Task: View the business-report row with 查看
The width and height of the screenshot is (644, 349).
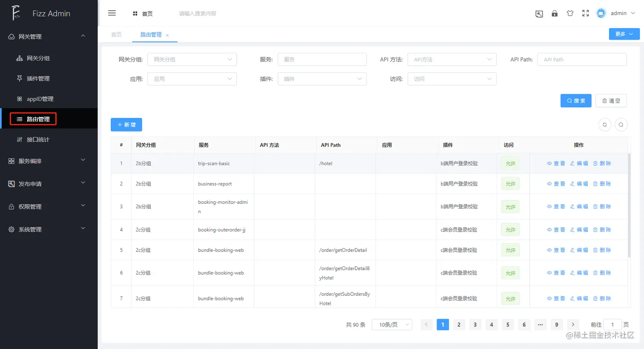Action: point(556,184)
